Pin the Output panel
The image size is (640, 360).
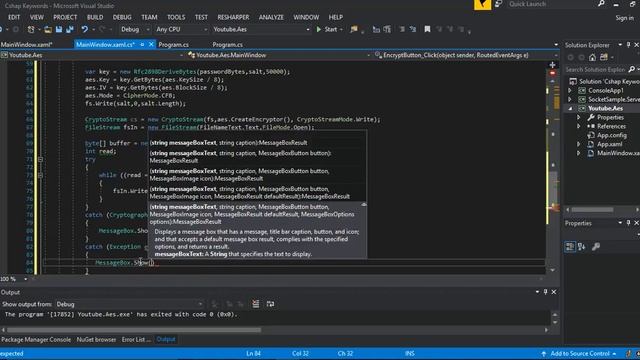pos(545,292)
